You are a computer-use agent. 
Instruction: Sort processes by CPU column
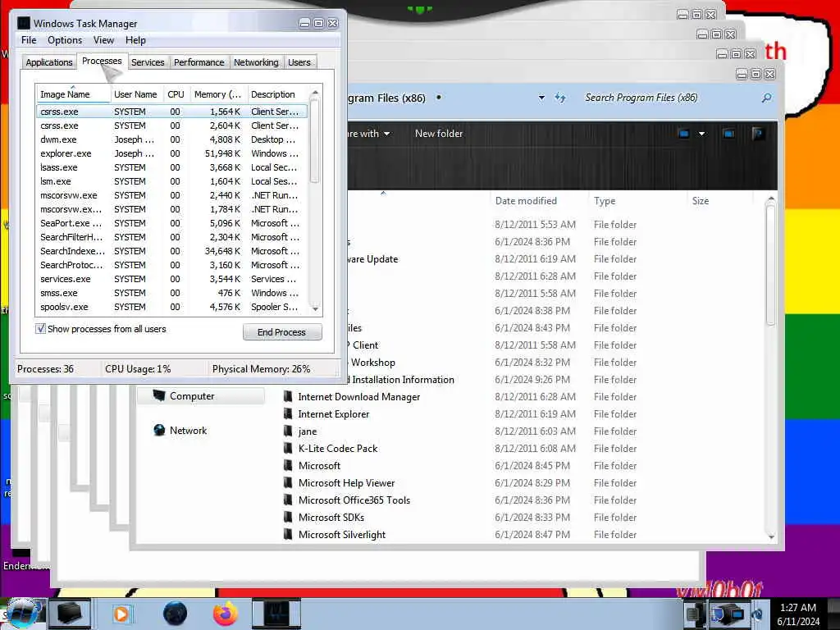tap(176, 94)
